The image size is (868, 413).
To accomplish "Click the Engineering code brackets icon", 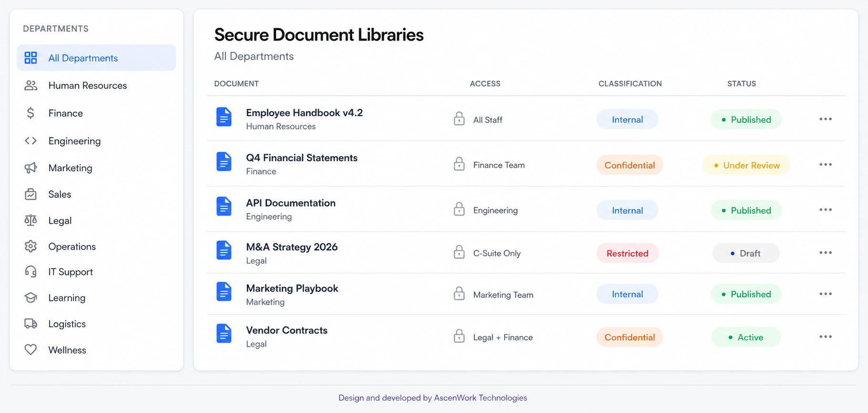I will (31, 141).
